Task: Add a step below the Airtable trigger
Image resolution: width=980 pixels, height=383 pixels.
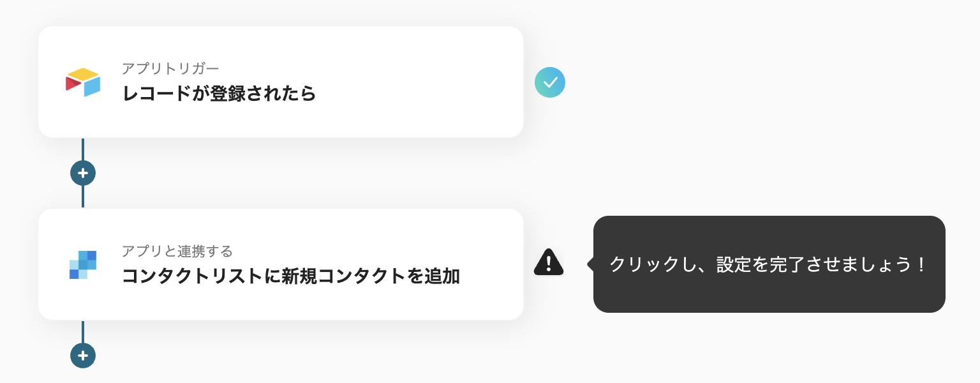Action: [x=83, y=173]
